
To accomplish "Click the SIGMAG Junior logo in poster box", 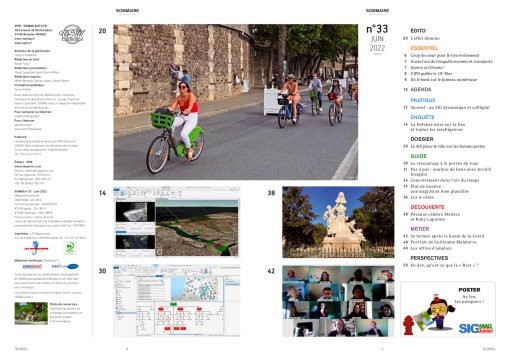I will [x=476, y=328].
